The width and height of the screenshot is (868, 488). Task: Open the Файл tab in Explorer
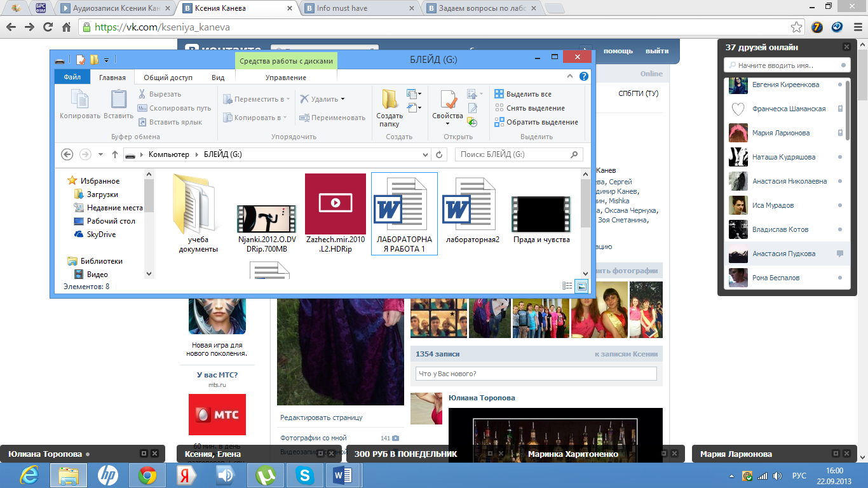click(x=72, y=77)
